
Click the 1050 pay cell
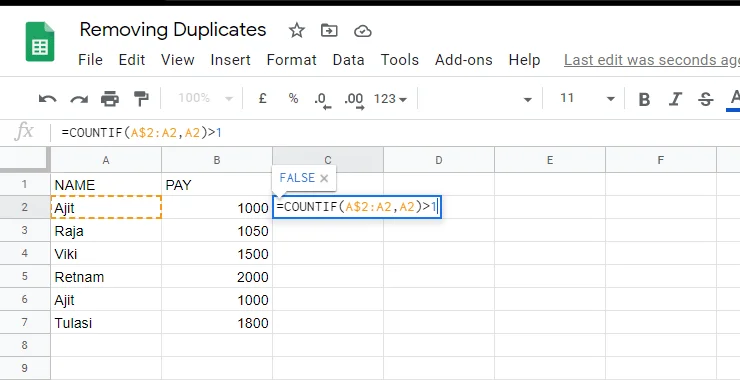[x=217, y=230]
